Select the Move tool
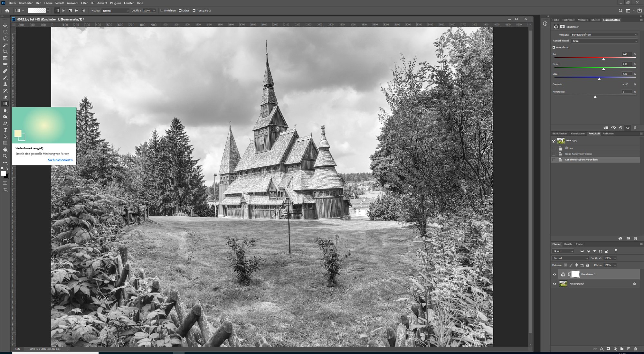644x354 pixels. click(x=5, y=25)
